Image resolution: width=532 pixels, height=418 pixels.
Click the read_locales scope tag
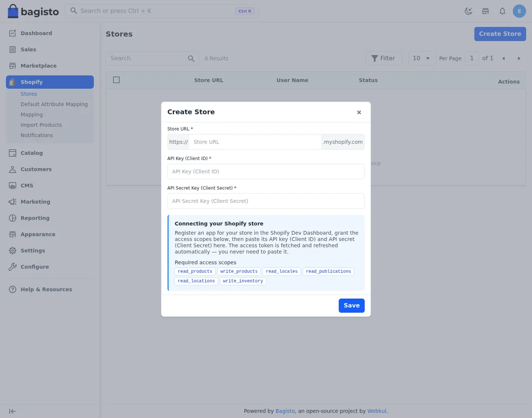point(282,271)
